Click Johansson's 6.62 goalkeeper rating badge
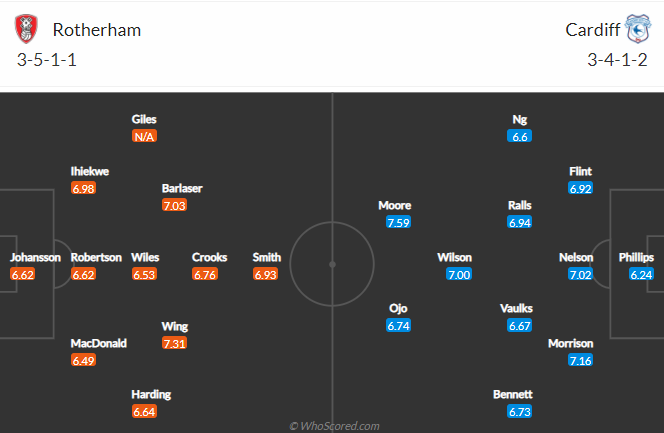This screenshot has height=433, width=664. pyautogui.click(x=23, y=275)
